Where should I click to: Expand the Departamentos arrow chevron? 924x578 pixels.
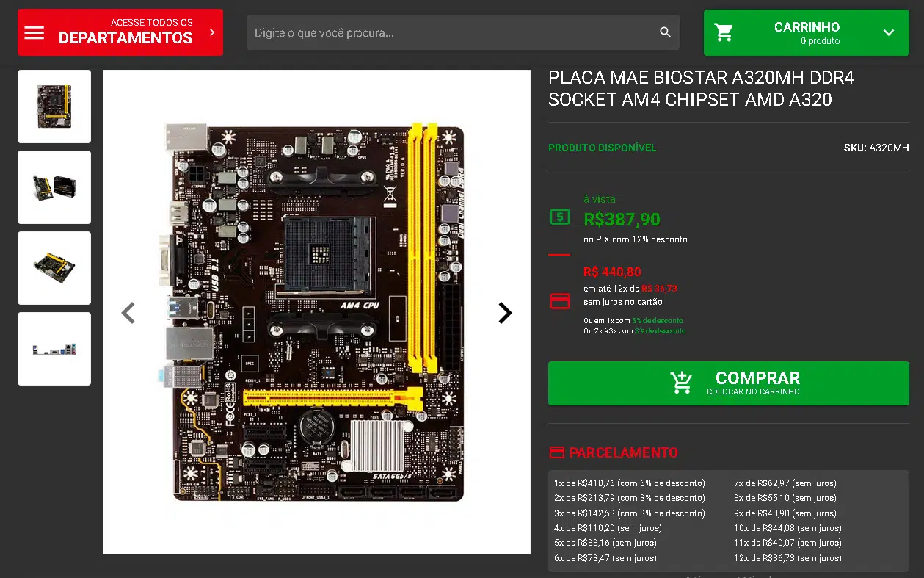pyautogui.click(x=212, y=32)
